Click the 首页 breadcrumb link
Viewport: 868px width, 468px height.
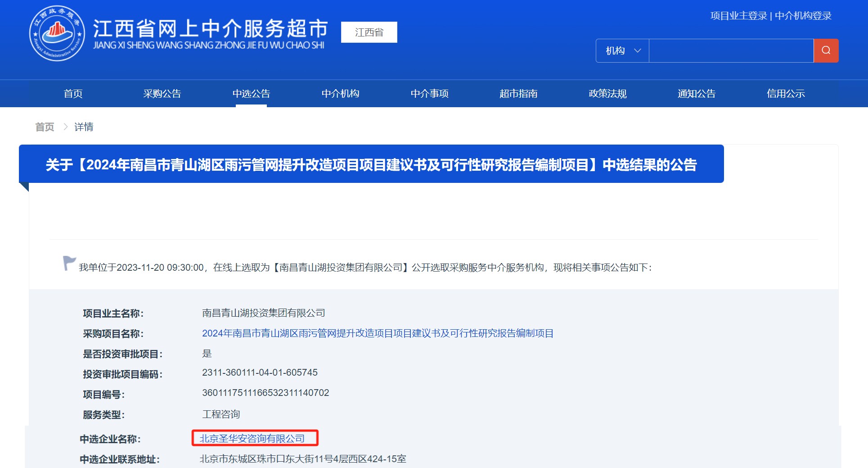[45, 127]
